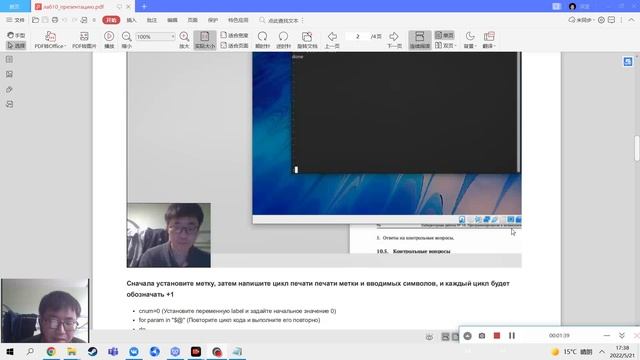The image size is (640, 360).
Task: Show hidden system tray icons chevron
Action: point(602,351)
